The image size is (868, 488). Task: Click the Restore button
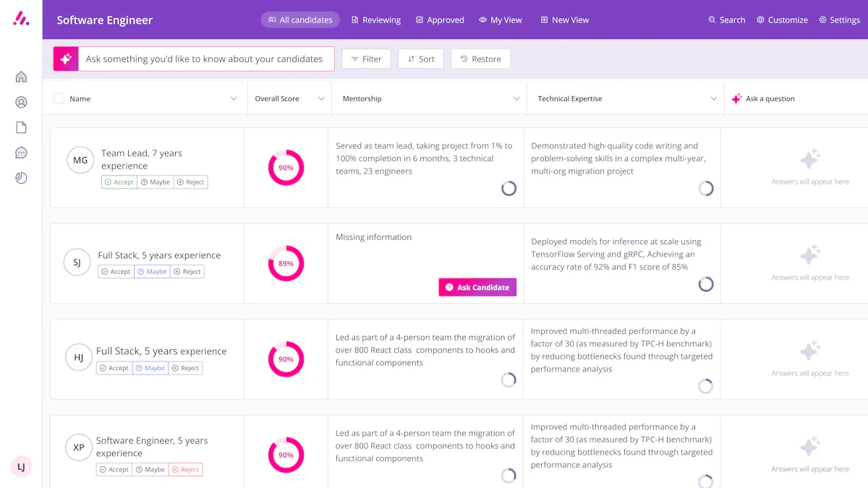[x=480, y=59]
